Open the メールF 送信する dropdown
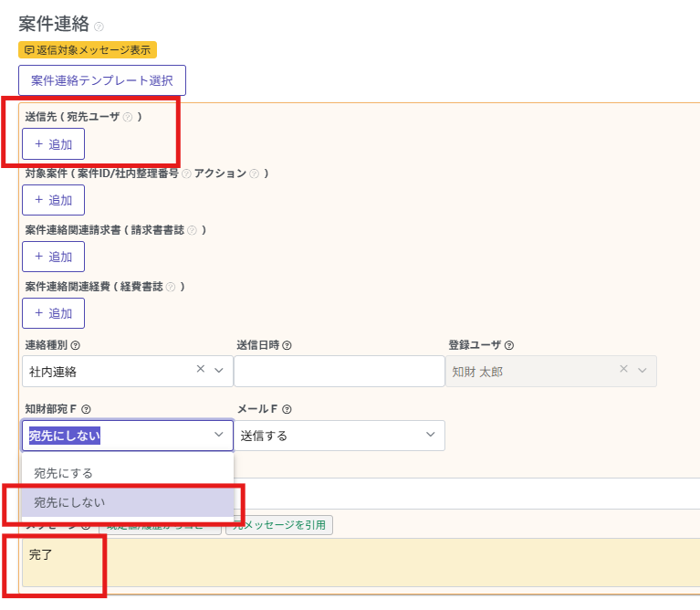 coord(339,436)
